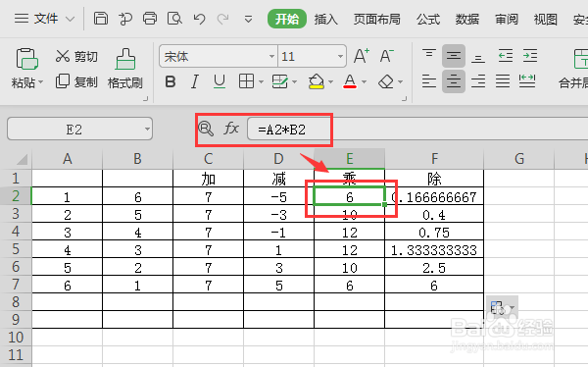Click the borders icon

pyautogui.click(x=246, y=81)
